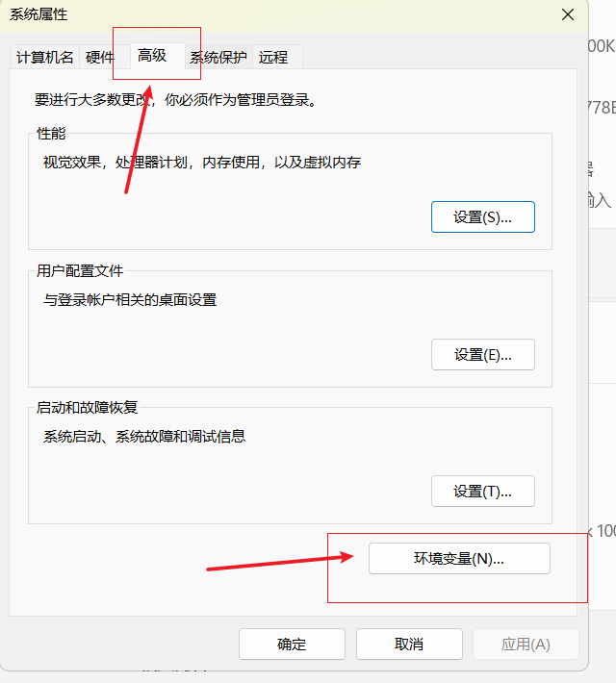Open startup and recovery 设置(T)

[483, 492]
